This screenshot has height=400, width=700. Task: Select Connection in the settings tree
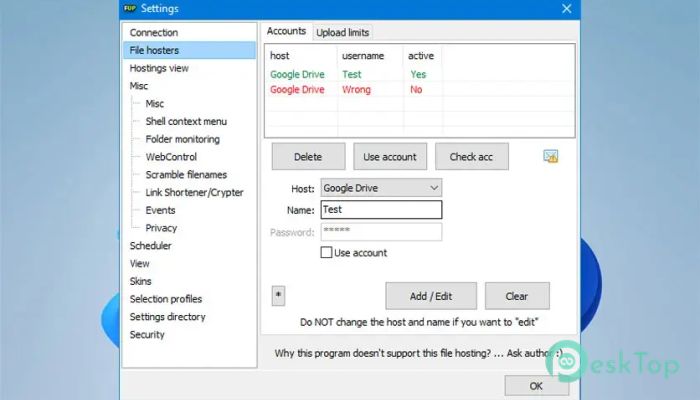(154, 33)
